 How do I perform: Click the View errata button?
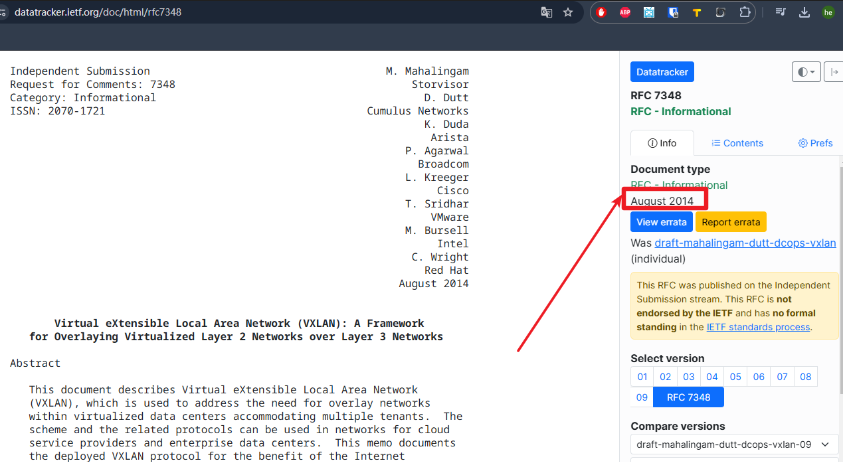661,222
